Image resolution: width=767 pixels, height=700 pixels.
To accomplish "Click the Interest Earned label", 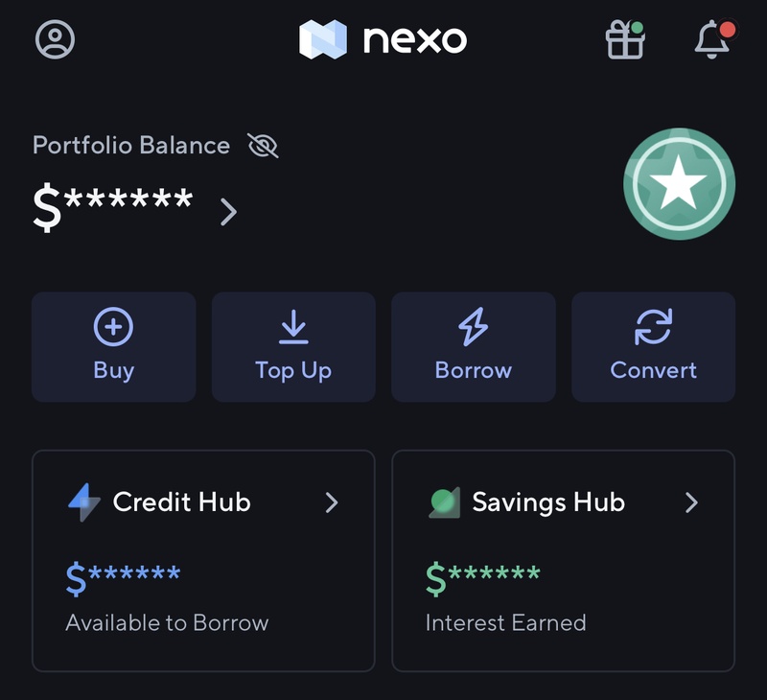I will [x=506, y=622].
